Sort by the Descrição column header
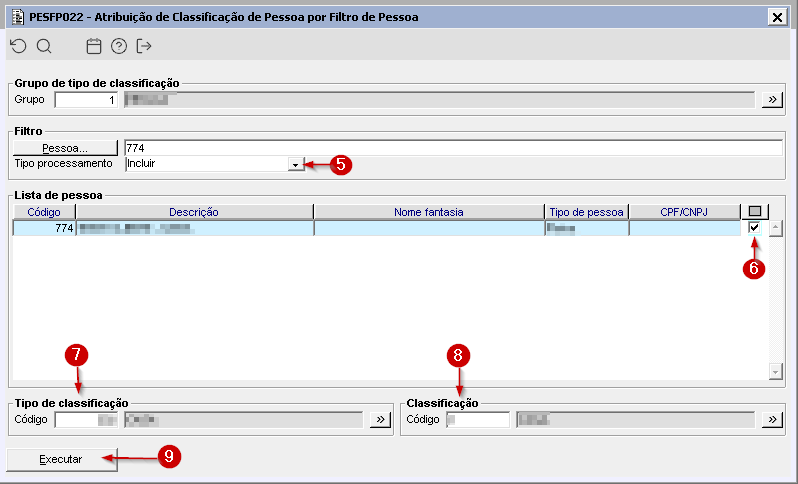 pyautogui.click(x=194, y=212)
